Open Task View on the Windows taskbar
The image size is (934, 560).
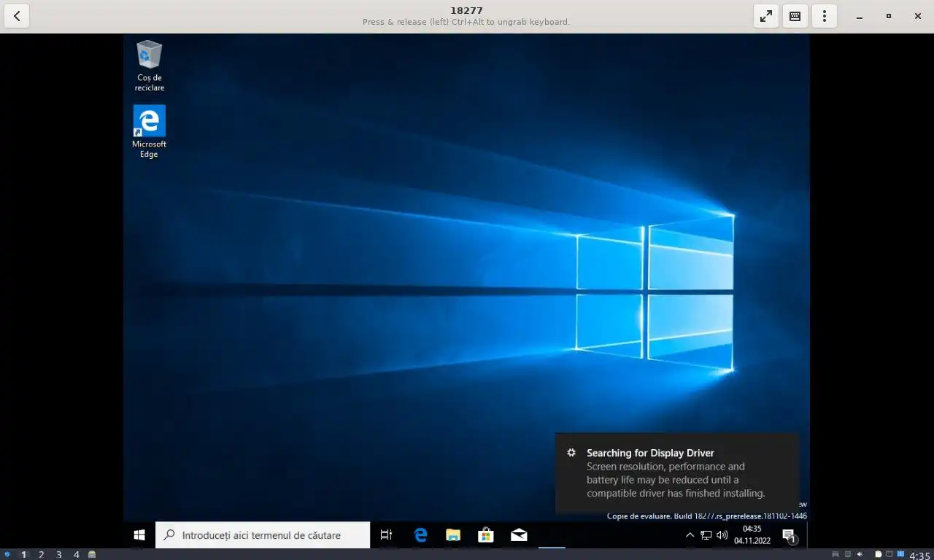386,535
